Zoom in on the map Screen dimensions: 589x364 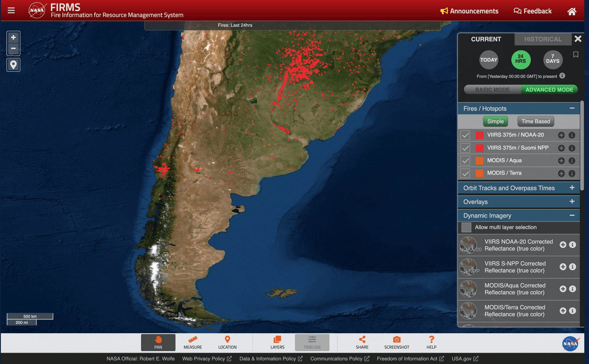tap(13, 38)
